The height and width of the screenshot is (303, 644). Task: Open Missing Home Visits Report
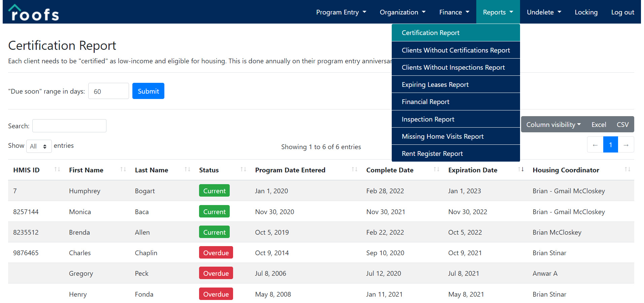pyautogui.click(x=456, y=136)
